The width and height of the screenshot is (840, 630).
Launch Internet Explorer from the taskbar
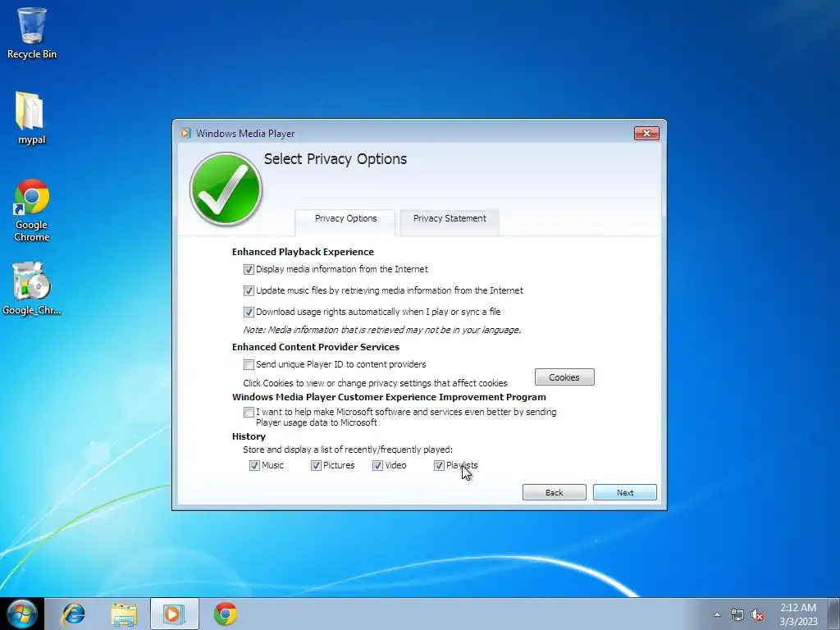pos(73,614)
